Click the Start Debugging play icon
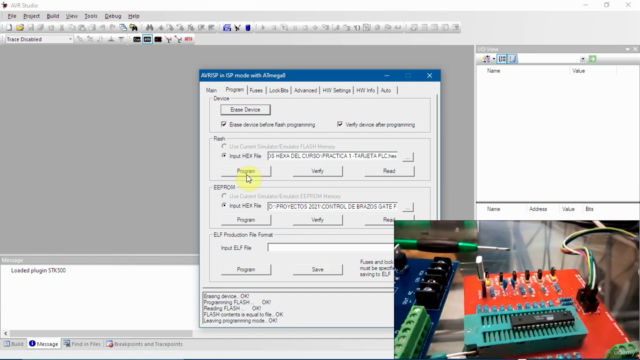This screenshot has height=360, width=640. [263, 27]
